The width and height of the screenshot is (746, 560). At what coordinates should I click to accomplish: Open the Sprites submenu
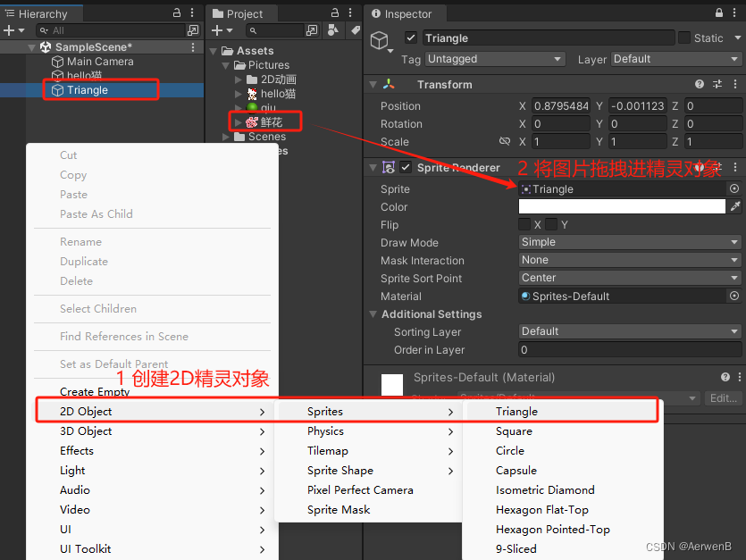(369, 412)
